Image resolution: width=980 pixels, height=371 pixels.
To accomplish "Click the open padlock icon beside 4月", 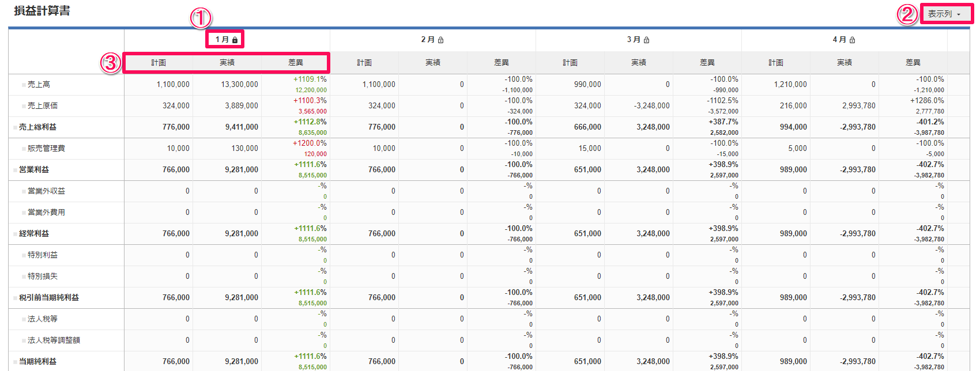I will [853, 40].
